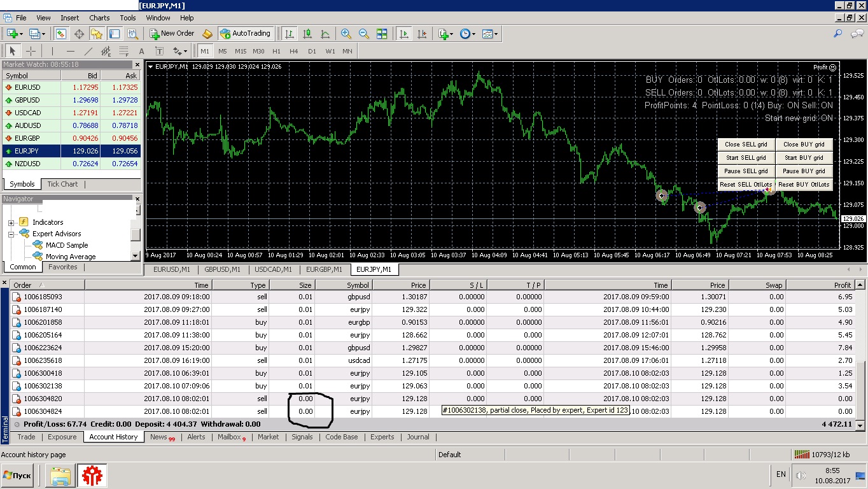Click the New Order button
The image size is (868, 489).
pos(172,34)
